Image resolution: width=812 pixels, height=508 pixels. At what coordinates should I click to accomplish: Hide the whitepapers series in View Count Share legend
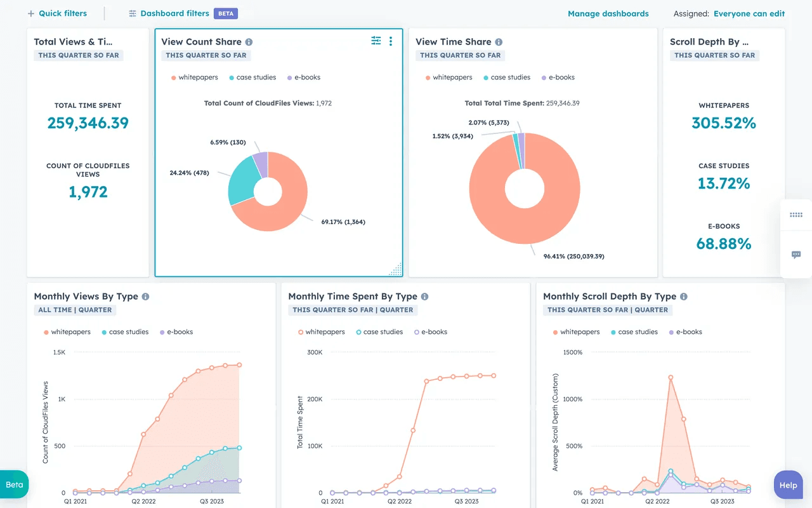[x=193, y=77]
